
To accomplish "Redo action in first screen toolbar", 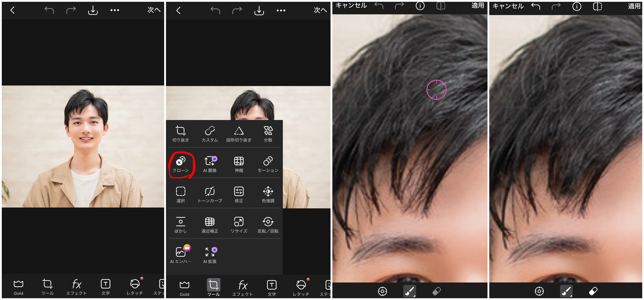I will coord(71,10).
